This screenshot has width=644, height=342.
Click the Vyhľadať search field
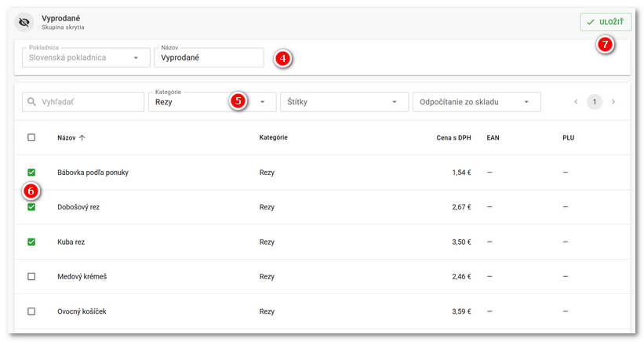click(x=83, y=102)
